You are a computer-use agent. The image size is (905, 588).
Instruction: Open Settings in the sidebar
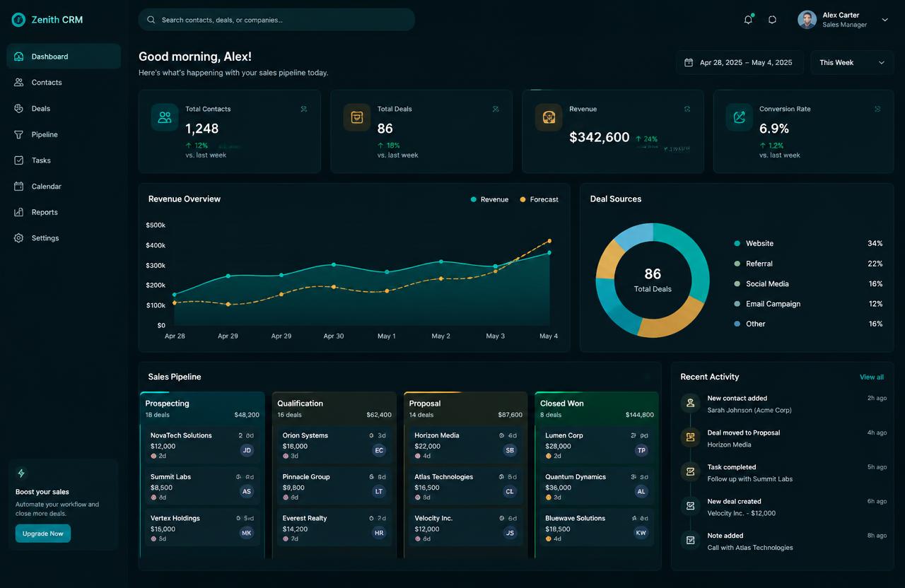(64, 238)
